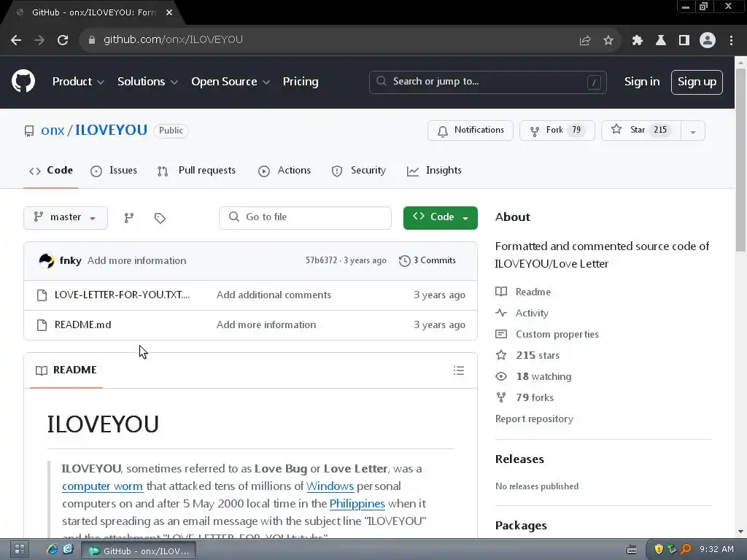View the 215 stars list
The width and height of the screenshot is (747, 560).
tap(527, 355)
